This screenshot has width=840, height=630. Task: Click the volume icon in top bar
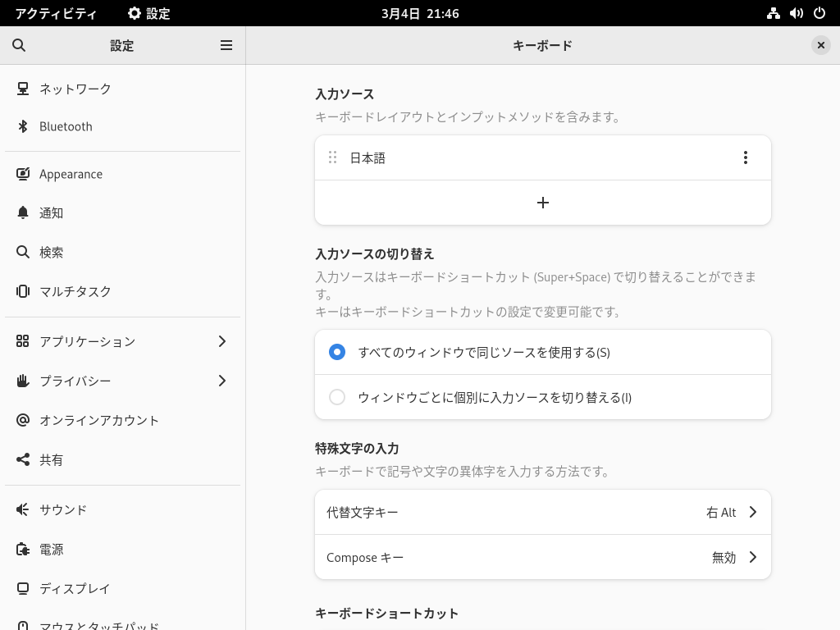(x=796, y=13)
